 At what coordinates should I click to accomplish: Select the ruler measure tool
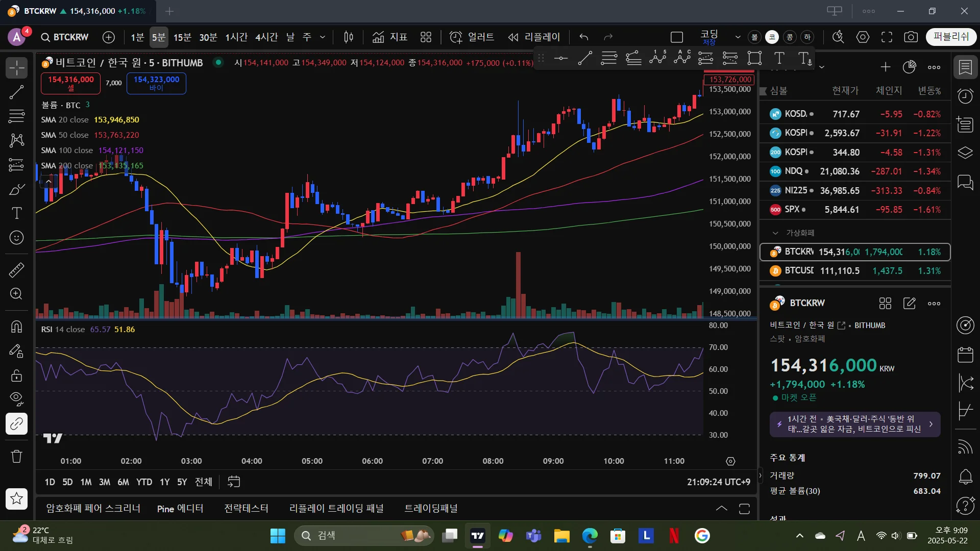(16, 270)
